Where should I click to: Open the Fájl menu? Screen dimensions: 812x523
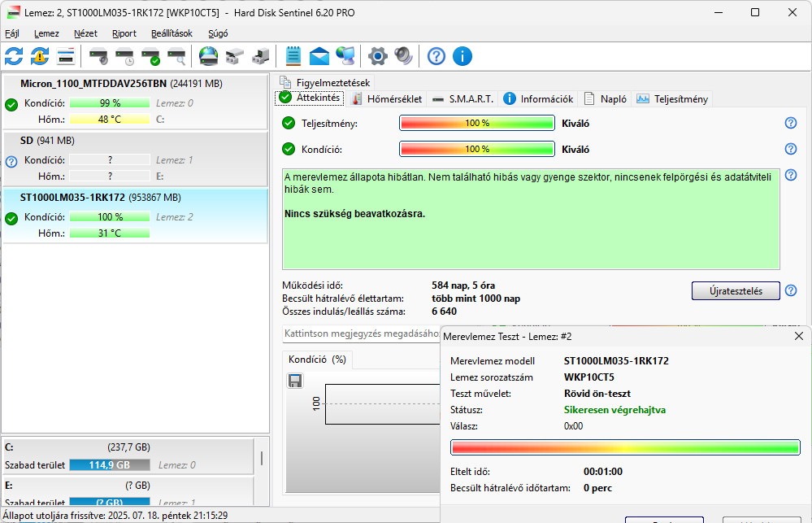[12, 33]
